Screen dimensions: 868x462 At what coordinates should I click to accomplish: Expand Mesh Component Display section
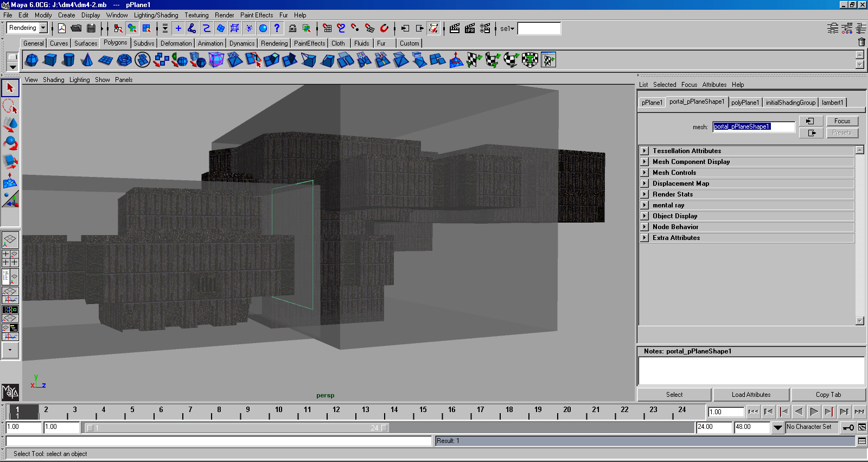click(644, 162)
